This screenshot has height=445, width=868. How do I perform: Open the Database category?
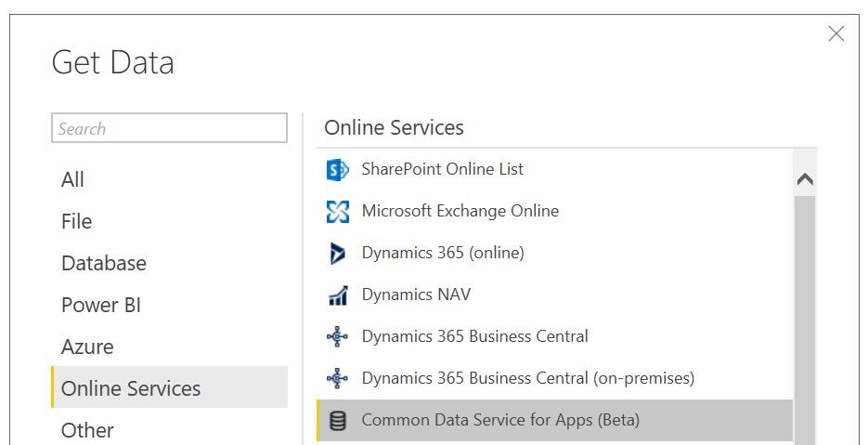tap(169, 263)
